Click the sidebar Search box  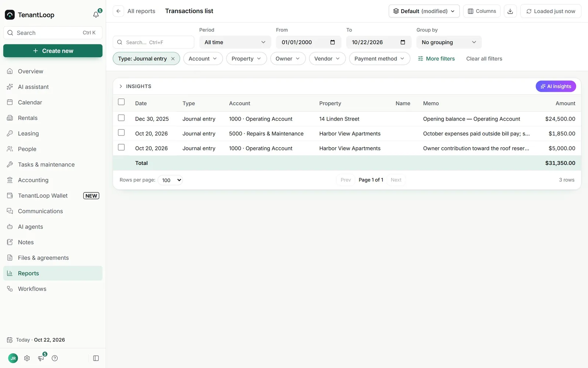pyautogui.click(x=53, y=33)
